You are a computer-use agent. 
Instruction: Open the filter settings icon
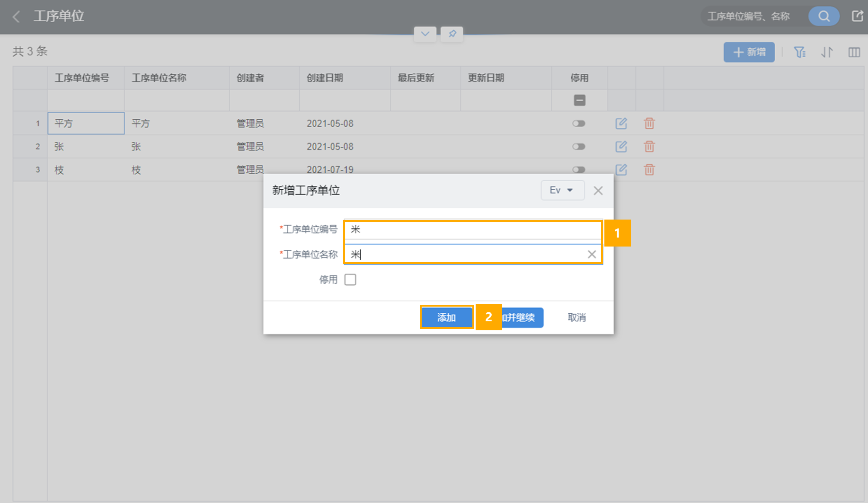[x=799, y=52]
